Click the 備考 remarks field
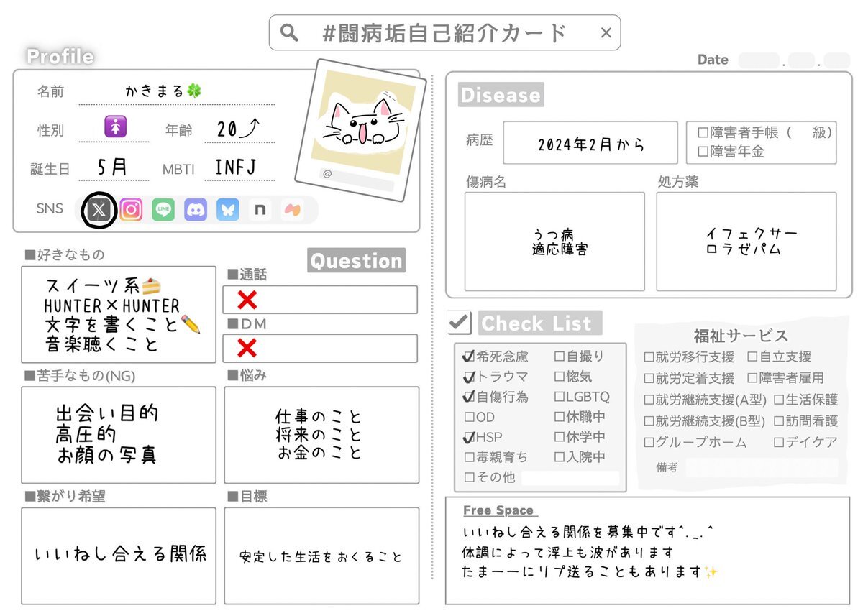Viewport: 863px width, 616px height. (x=761, y=468)
